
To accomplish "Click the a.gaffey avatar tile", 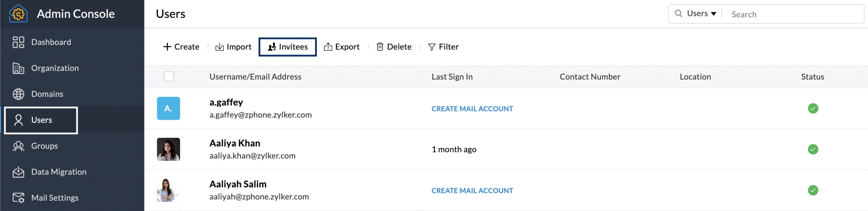I will [168, 108].
